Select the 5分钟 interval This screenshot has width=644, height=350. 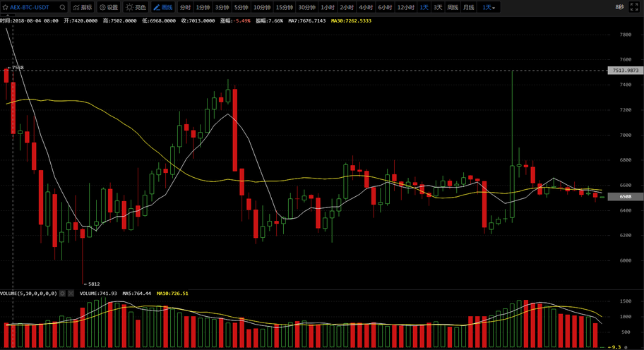pos(241,7)
